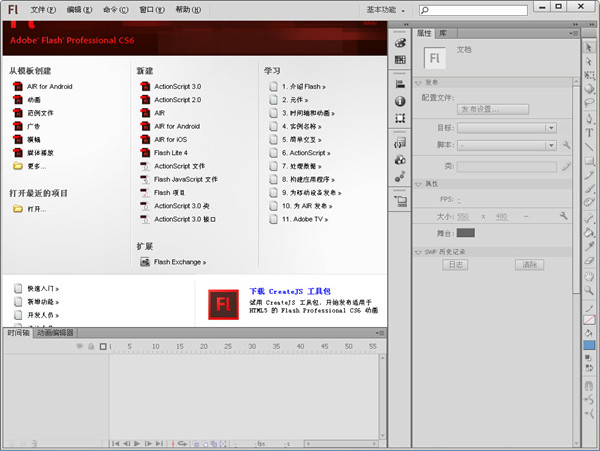Image resolution: width=600 pixels, height=451 pixels.
Task: Select the black arrow Selection tool
Action: point(590,48)
